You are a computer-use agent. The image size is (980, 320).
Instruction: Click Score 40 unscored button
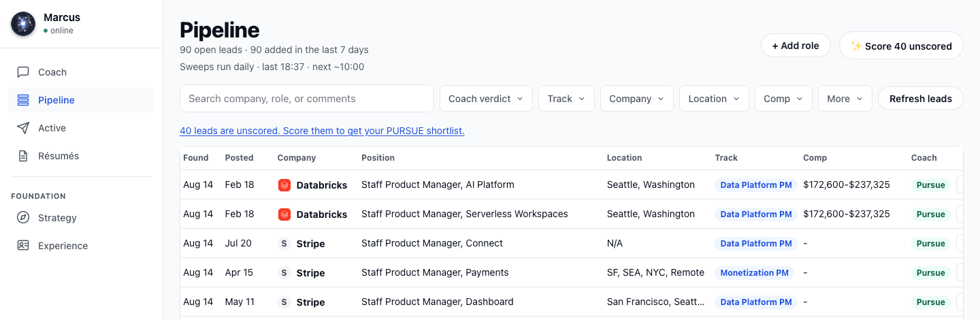click(x=901, y=46)
